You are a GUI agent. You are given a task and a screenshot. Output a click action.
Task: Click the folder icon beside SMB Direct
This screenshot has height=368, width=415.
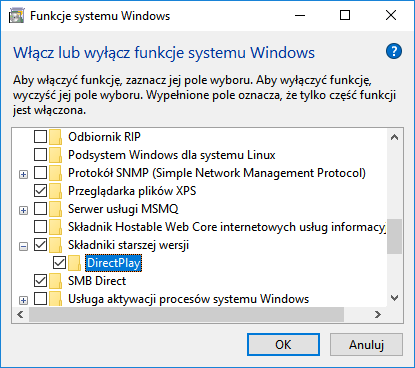[x=56, y=281]
